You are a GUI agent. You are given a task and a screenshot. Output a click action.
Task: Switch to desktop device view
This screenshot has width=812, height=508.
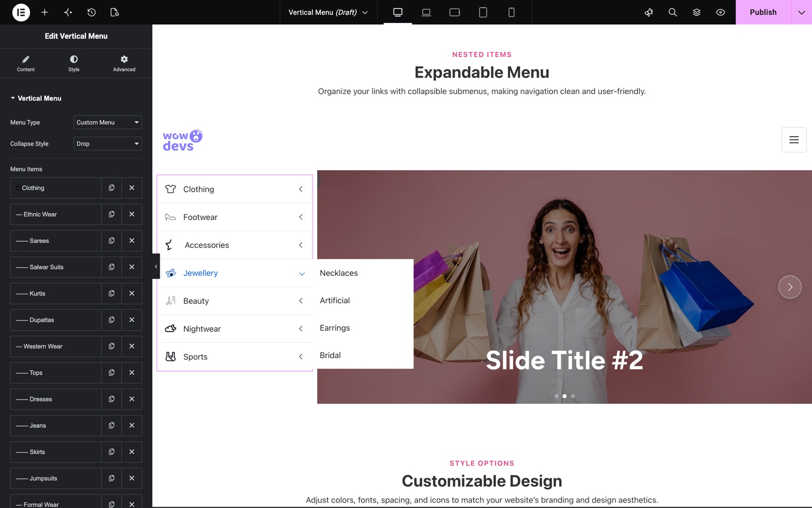pyautogui.click(x=398, y=12)
